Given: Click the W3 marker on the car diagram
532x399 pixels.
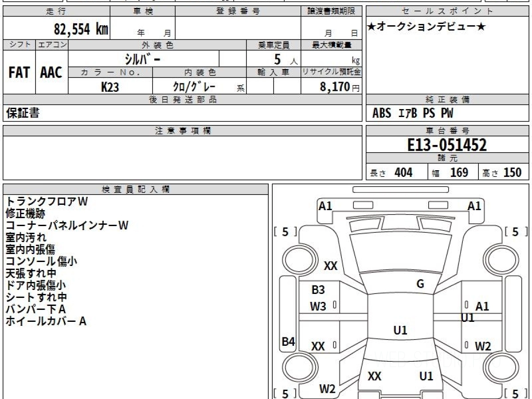Looking at the screenshot, I should point(318,306).
